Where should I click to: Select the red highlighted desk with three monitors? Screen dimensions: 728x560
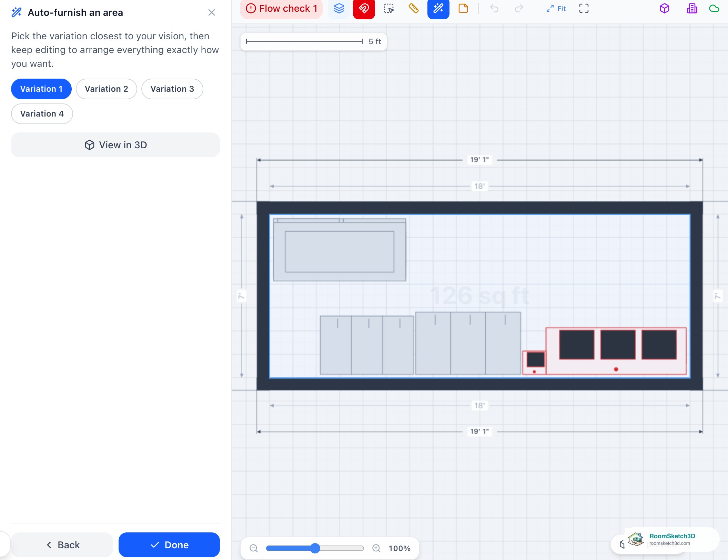coord(616,351)
